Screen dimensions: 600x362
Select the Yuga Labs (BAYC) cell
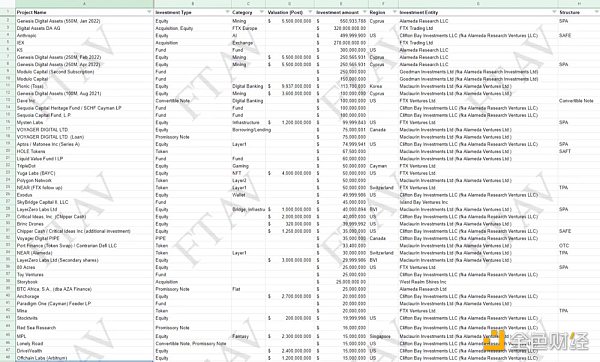[x=85, y=173]
